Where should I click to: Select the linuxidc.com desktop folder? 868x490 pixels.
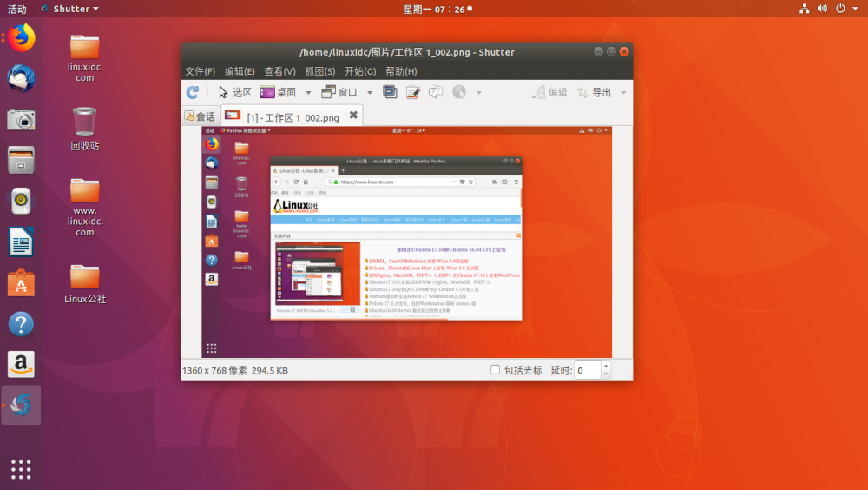tap(85, 57)
